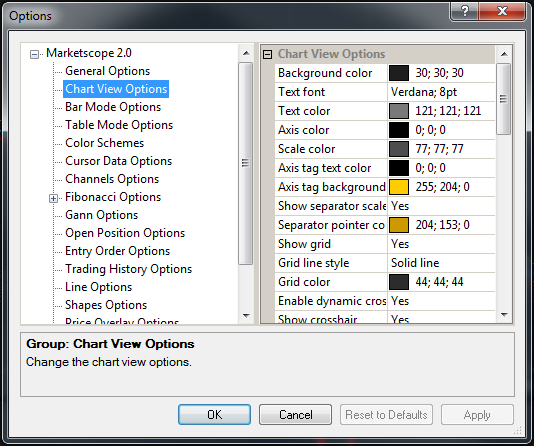534x446 pixels.
Task: Click the Separator pointer value 204; 153; 0
Action: [x=442, y=225]
